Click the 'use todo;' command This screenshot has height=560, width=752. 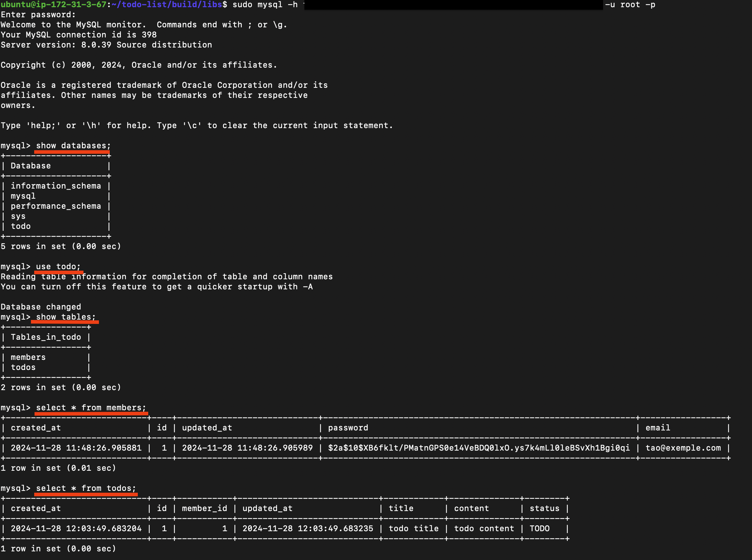58,267
